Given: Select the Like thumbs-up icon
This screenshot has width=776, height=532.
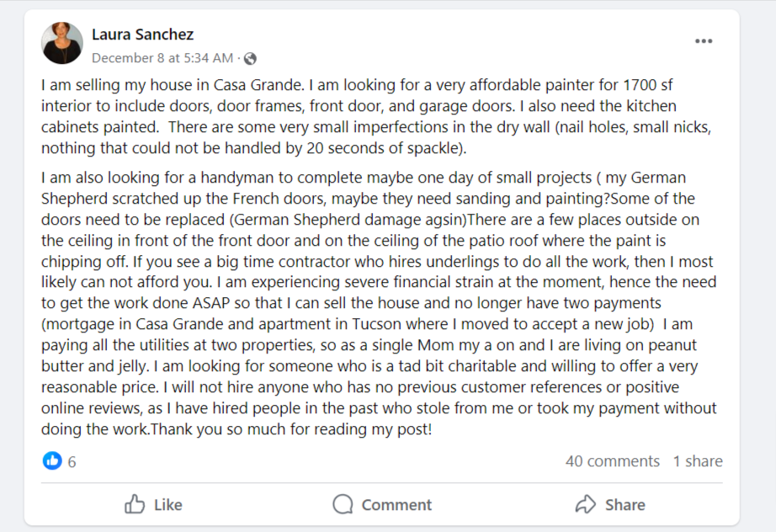Looking at the screenshot, I should click(x=135, y=504).
